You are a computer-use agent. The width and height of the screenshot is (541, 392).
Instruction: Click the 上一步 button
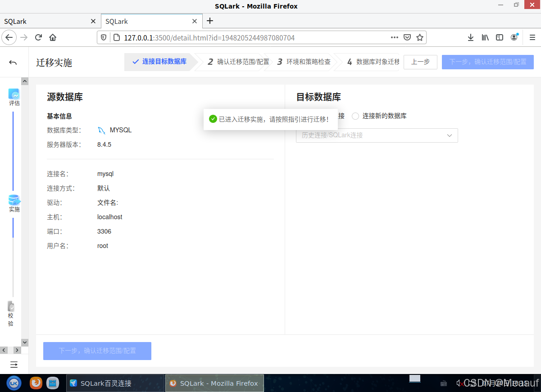coord(420,62)
